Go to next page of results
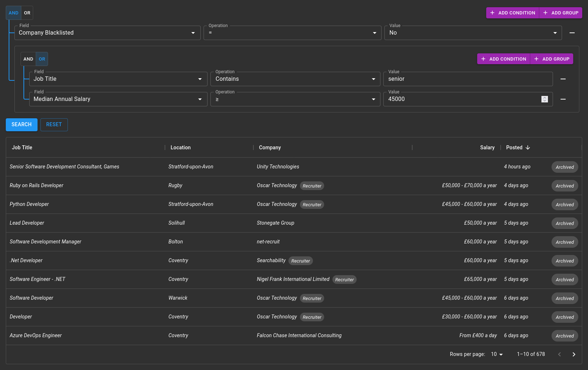This screenshot has width=588, height=370. click(574, 354)
